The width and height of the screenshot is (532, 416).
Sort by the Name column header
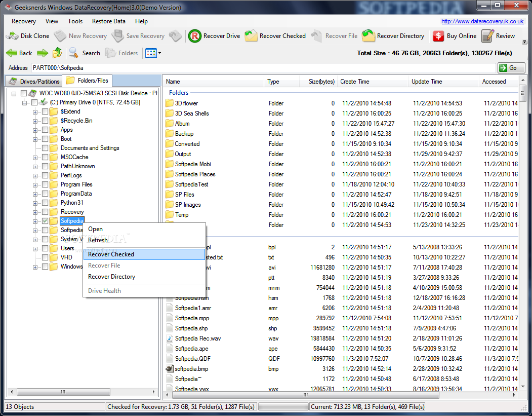[x=214, y=82]
